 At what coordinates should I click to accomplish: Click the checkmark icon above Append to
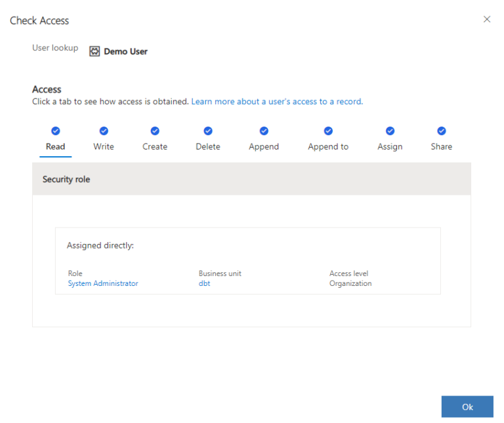point(328,131)
